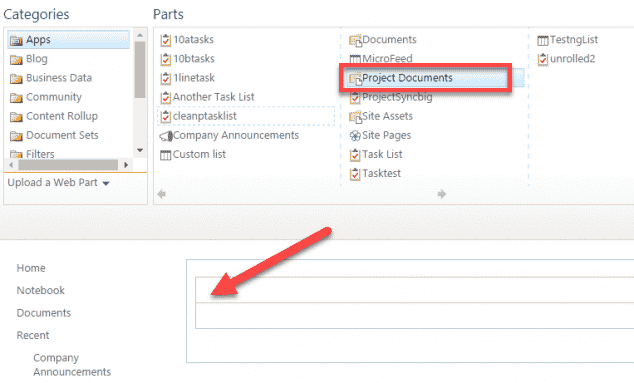634x383 pixels.
Task: Open the Notebook navigation link
Action: (40, 290)
